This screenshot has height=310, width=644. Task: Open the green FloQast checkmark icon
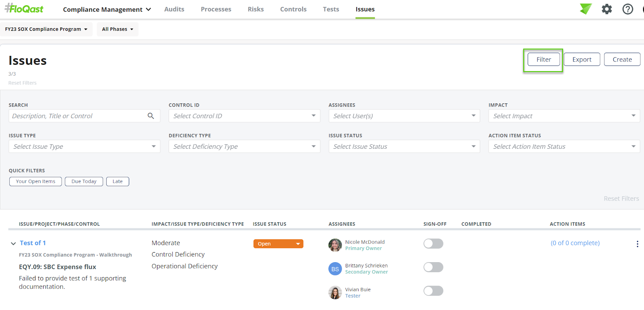[x=586, y=8]
